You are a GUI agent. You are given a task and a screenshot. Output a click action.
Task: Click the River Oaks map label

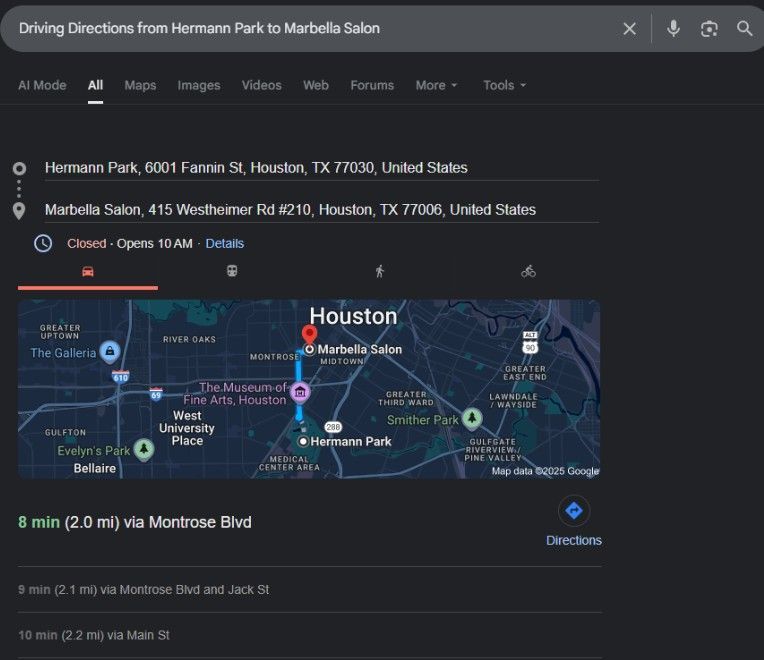(189, 339)
